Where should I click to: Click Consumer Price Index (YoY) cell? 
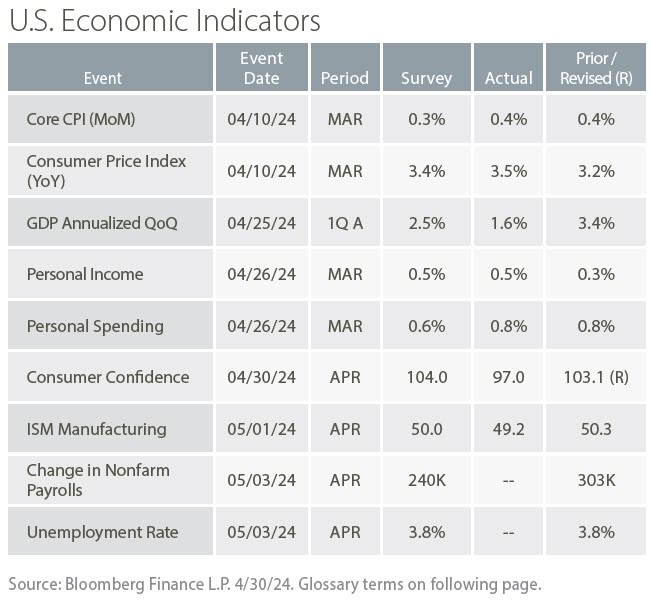(106, 171)
